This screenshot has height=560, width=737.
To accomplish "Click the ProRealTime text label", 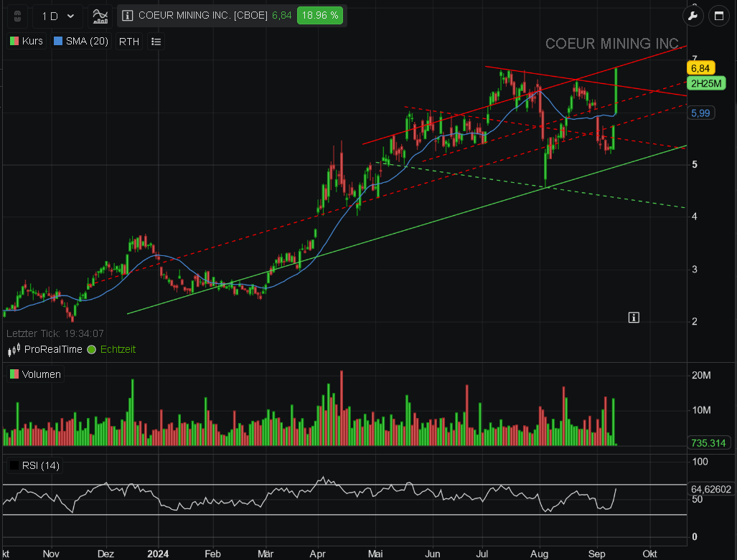I will pyautogui.click(x=53, y=349).
